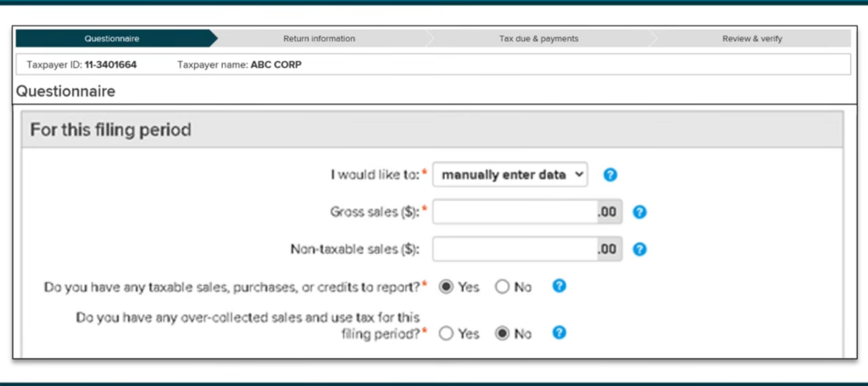Screen dimensions: 868x386
Task: Select No for taxable sales to report
Action: (x=502, y=287)
